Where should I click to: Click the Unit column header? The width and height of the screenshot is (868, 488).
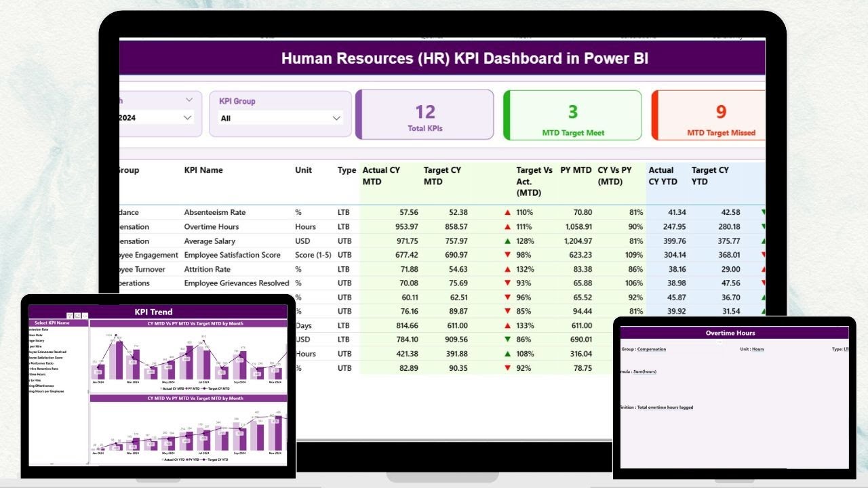pyautogui.click(x=303, y=170)
